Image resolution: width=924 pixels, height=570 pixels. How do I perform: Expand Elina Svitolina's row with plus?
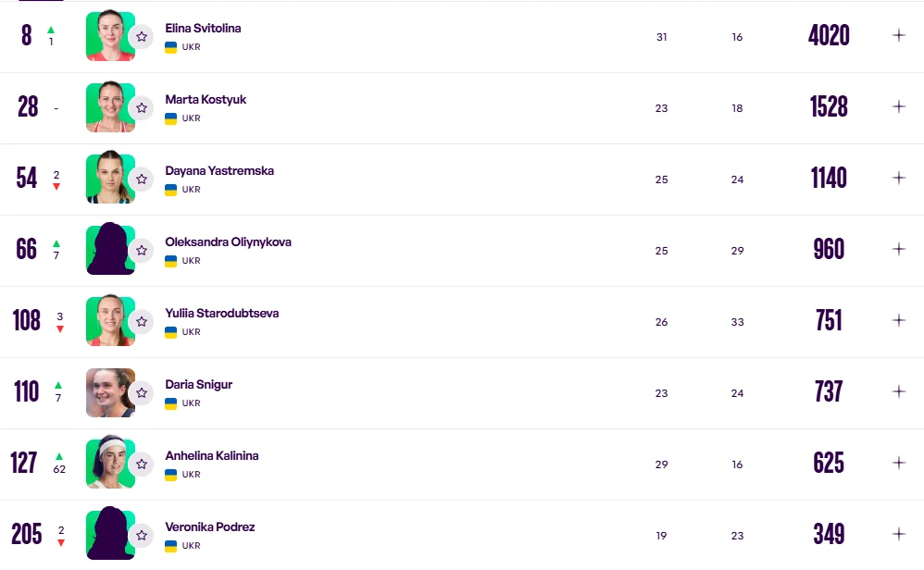click(x=898, y=35)
